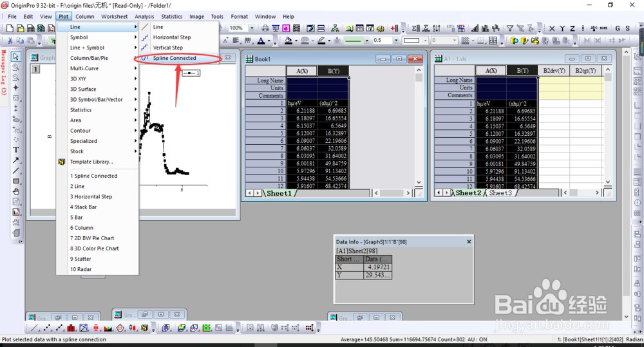Expand the Line + Symbol submenu
Image resolution: width=644 pixels, height=347 pixels.
tap(98, 48)
